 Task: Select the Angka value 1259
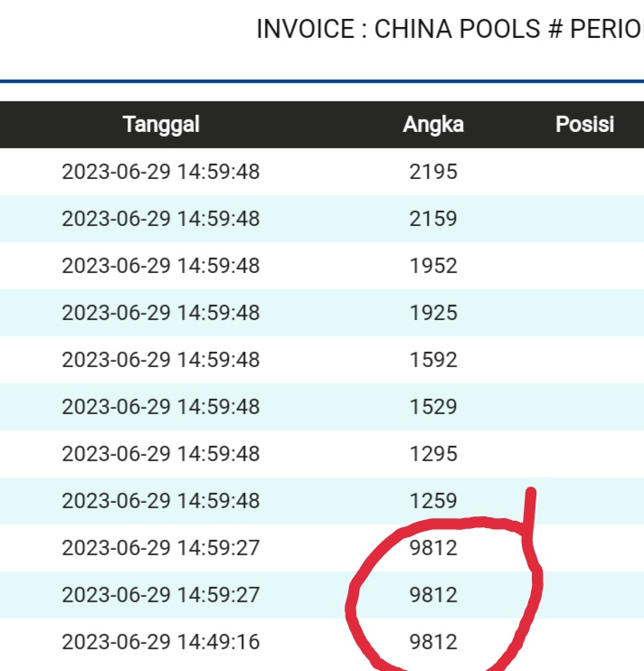[x=433, y=501]
